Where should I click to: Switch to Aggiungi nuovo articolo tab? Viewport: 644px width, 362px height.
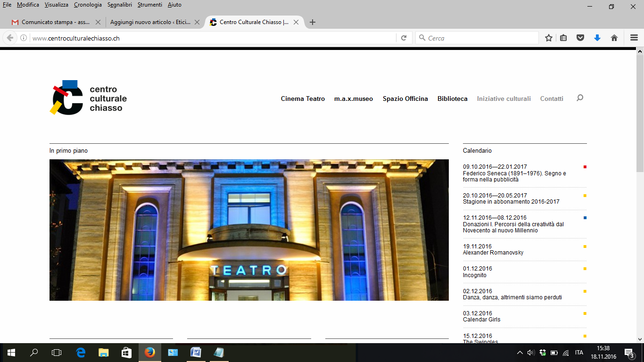pyautogui.click(x=155, y=22)
